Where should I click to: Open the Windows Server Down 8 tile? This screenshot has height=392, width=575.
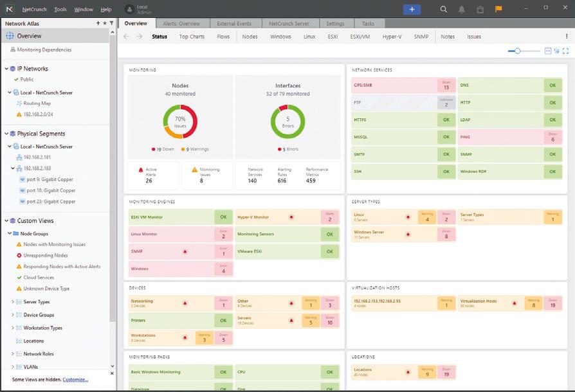point(403,235)
